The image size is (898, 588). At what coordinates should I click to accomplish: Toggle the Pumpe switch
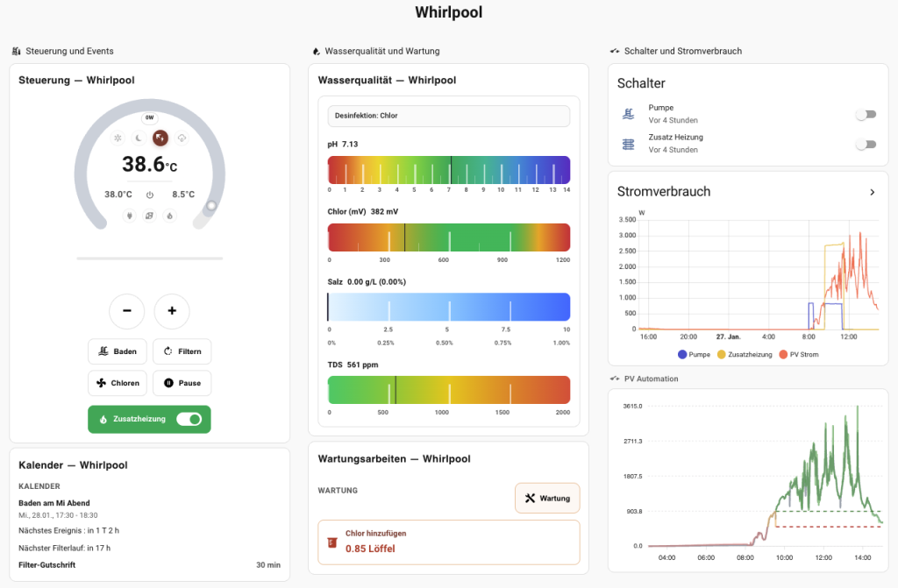pos(866,114)
